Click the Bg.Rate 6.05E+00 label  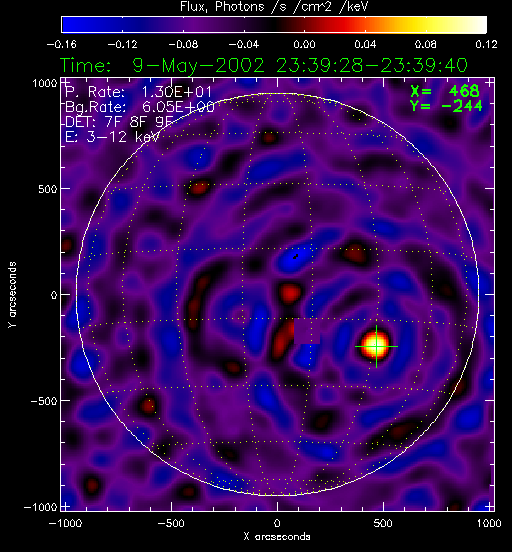(x=139, y=107)
